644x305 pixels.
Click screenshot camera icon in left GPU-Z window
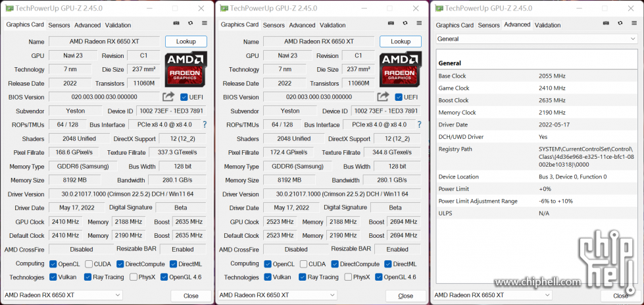point(176,24)
